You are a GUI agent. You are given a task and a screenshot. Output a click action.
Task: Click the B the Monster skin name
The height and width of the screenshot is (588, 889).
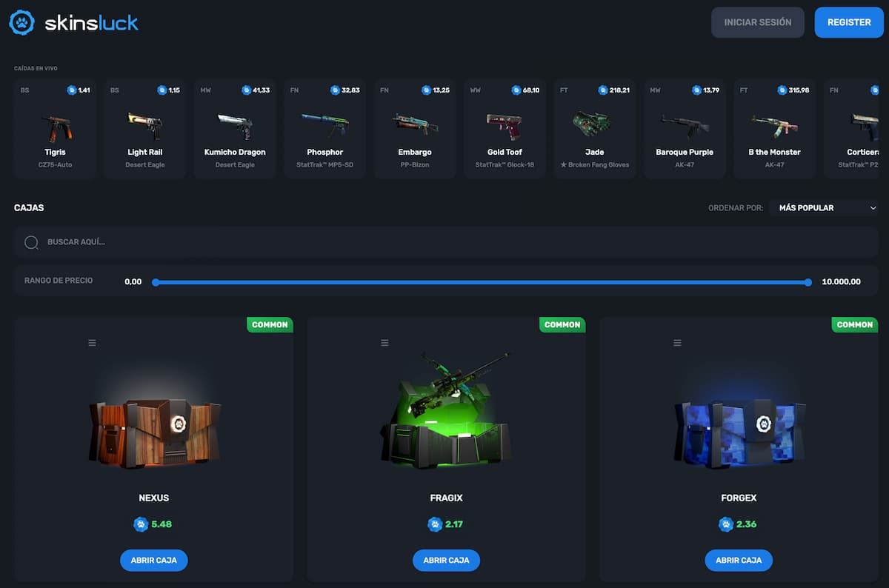click(x=774, y=153)
